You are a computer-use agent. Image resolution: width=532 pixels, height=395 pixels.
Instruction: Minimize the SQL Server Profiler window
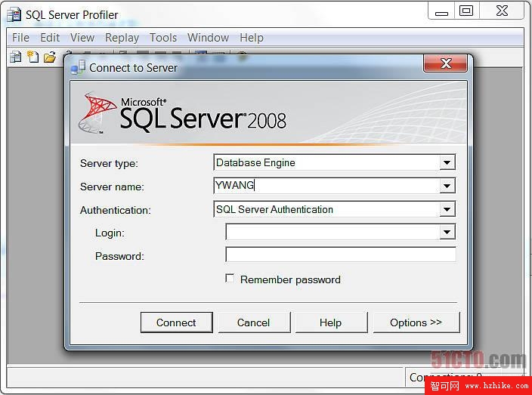click(442, 11)
